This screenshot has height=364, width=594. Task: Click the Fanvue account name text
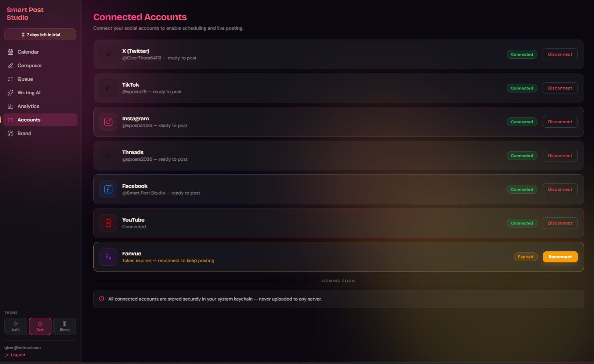tap(131, 254)
